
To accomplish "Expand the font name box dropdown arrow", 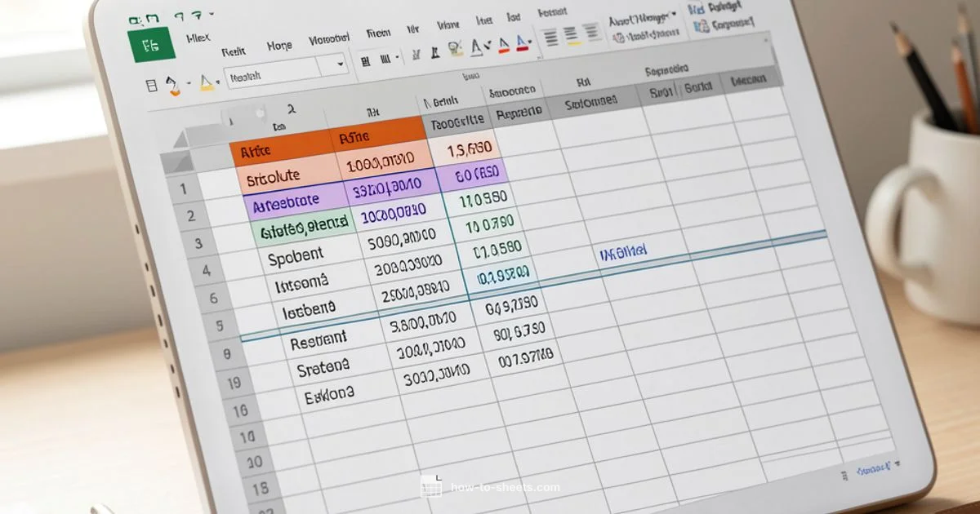I will point(342,64).
